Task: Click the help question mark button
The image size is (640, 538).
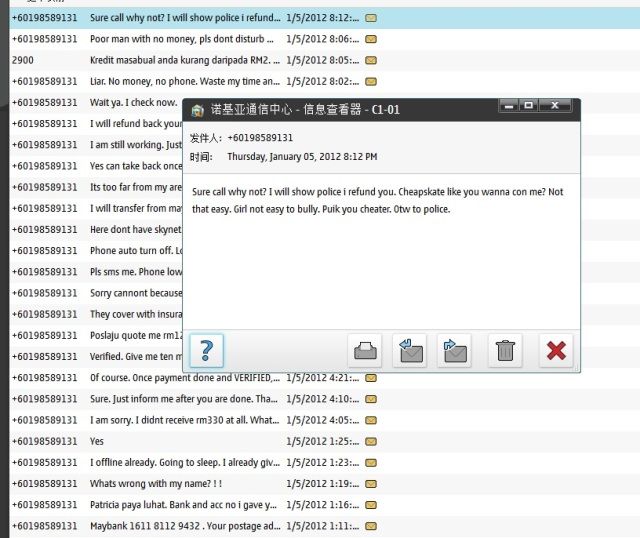Action: pos(206,350)
